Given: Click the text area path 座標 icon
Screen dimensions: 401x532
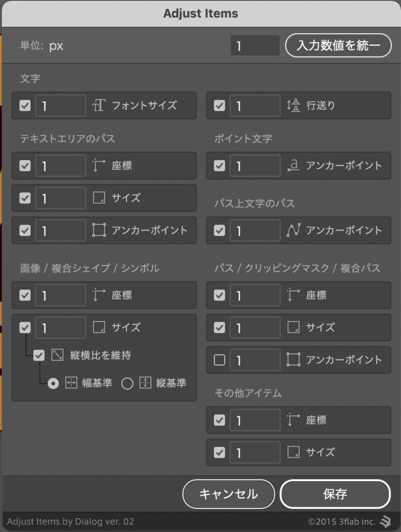Looking at the screenshot, I should point(99,166).
